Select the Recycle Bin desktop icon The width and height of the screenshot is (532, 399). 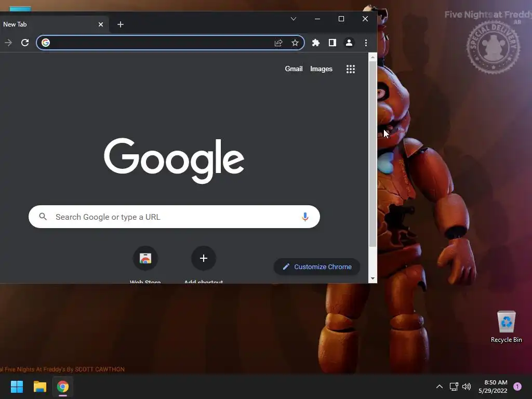tap(506, 327)
